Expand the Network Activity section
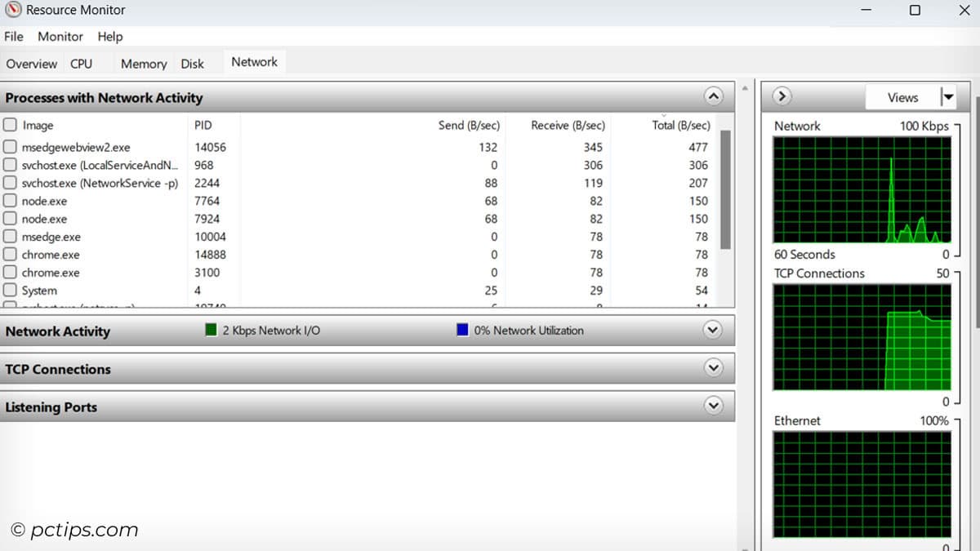 (x=713, y=331)
